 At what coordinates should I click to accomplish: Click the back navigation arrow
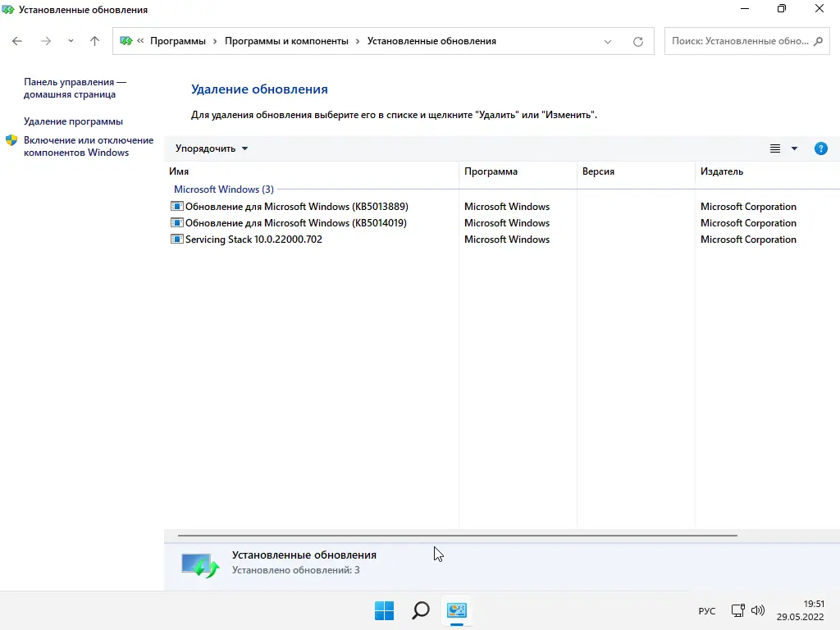tap(16, 40)
